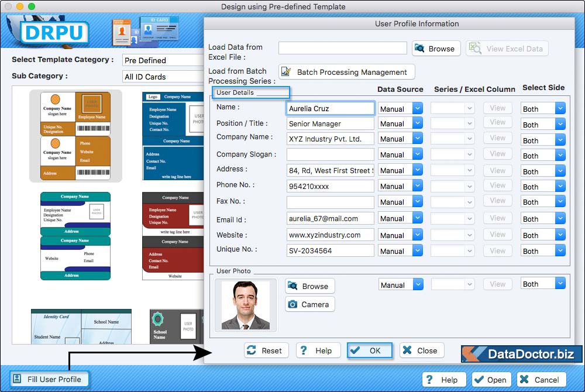Click the Browse button for Excel file

coord(436,49)
